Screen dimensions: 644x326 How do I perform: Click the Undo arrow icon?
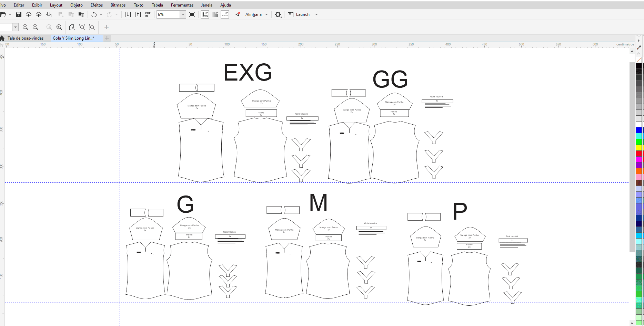coord(94,14)
